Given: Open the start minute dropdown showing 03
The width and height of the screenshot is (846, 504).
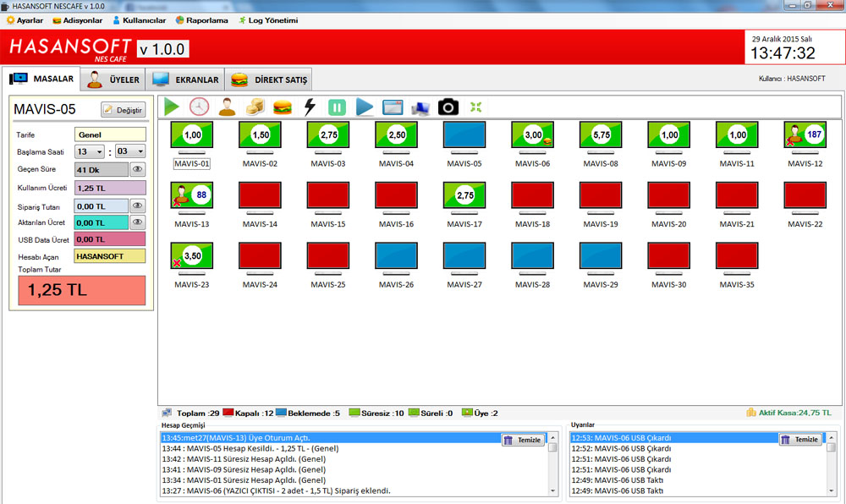Looking at the screenshot, I should [x=130, y=151].
